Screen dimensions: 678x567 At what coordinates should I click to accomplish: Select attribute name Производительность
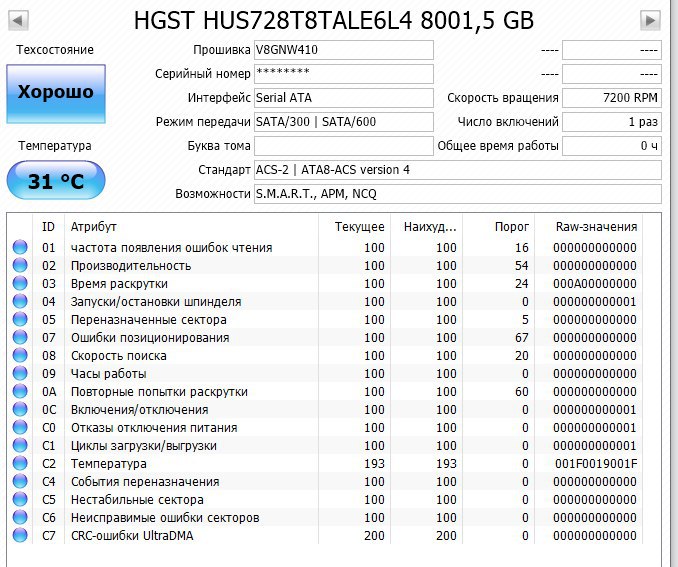[x=131, y=266]
